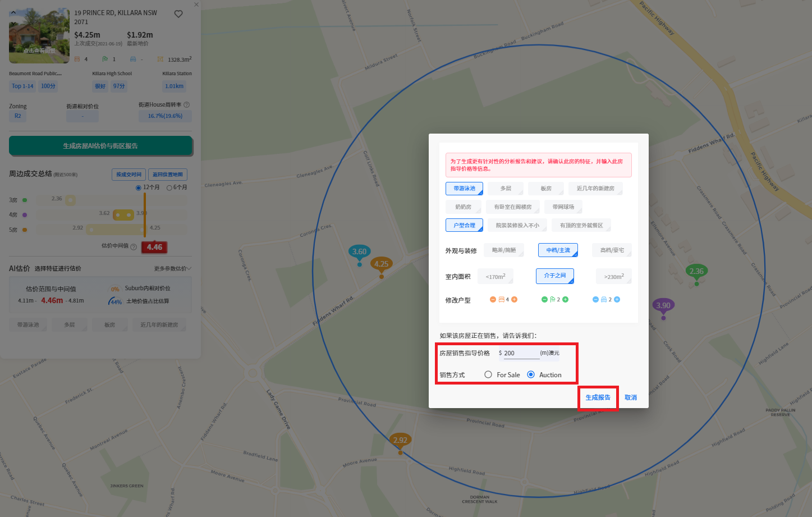The image size is (812, 517).
Task: Click the car icon in dialog
Action: pyautogui.click(x=604, y=300)
